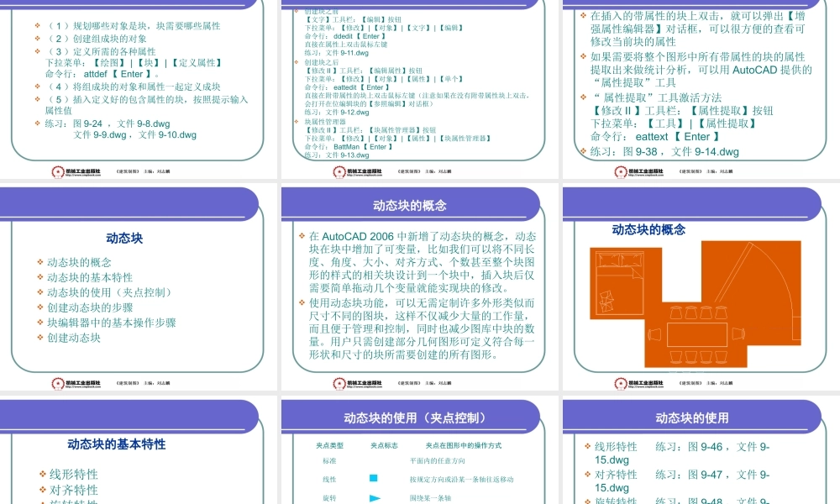Open the slide listing block creation steps (1)-(5)
The width and height of the screenshot is (840, 504).
coord(139,89)
